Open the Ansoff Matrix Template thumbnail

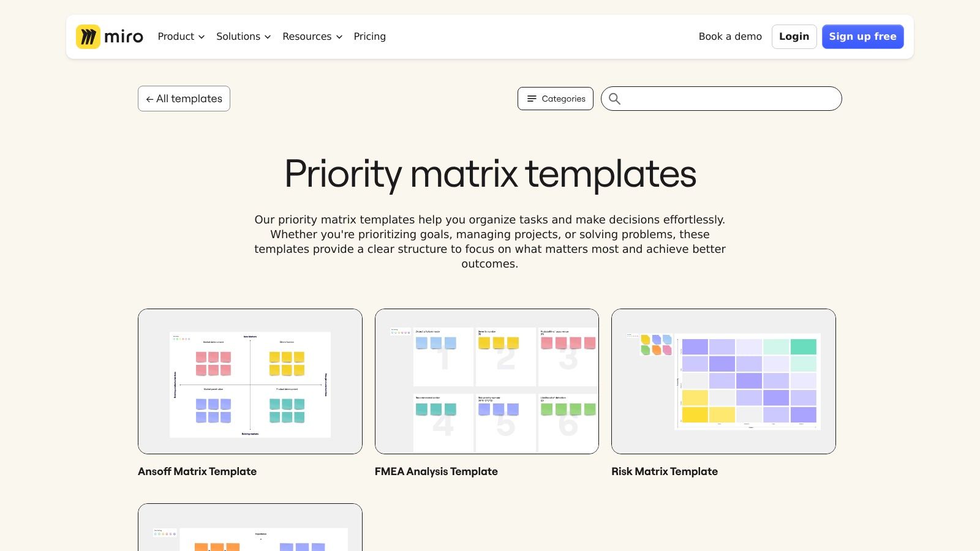[250, 381]
